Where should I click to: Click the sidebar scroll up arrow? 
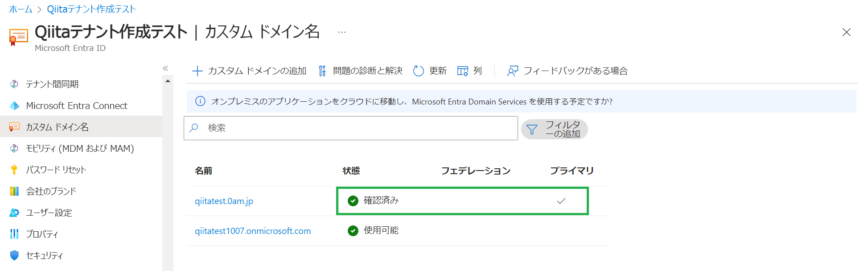pyautogui.click(x=168, y=81)
